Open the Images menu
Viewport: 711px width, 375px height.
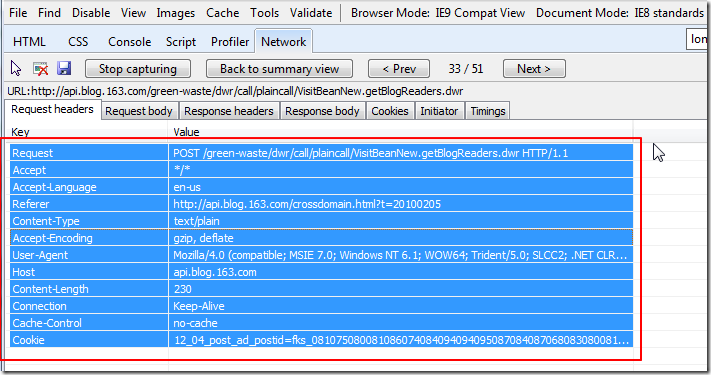175,13
